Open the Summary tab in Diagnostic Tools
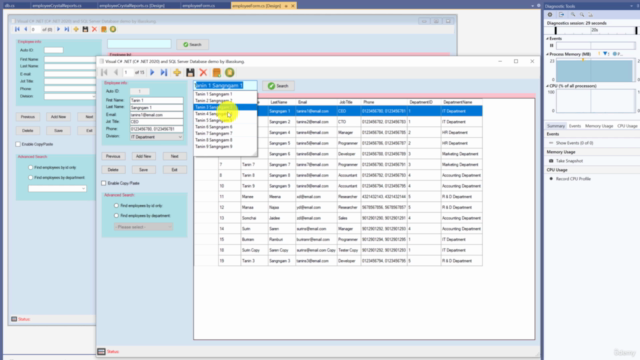The width and height of the screenshot is (640, 360). click(x=556, y=126)
